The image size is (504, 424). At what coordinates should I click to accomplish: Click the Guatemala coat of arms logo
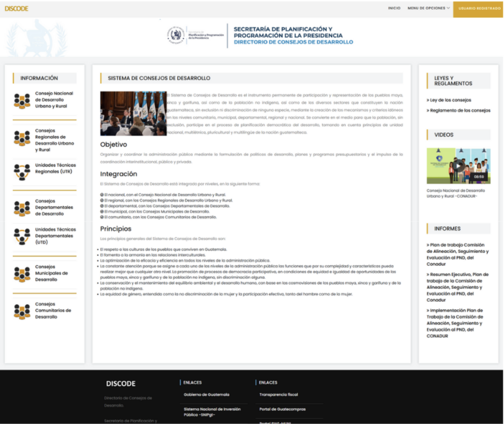click(x=176, y=35)
